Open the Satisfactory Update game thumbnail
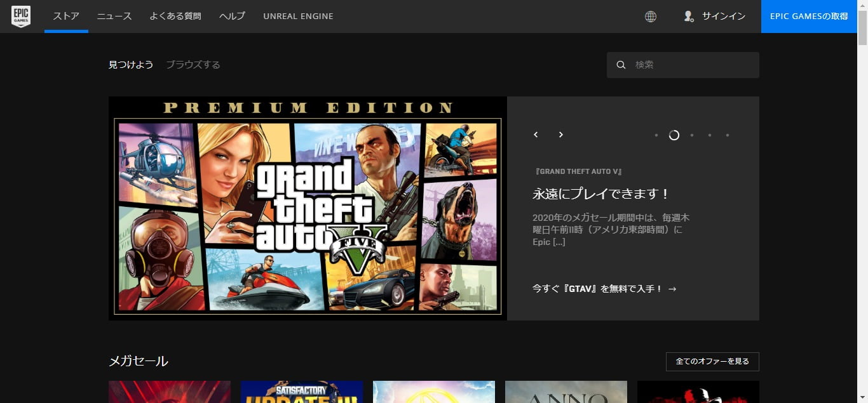This screenshot has width=868, height=403. click(x=302, y=392)
